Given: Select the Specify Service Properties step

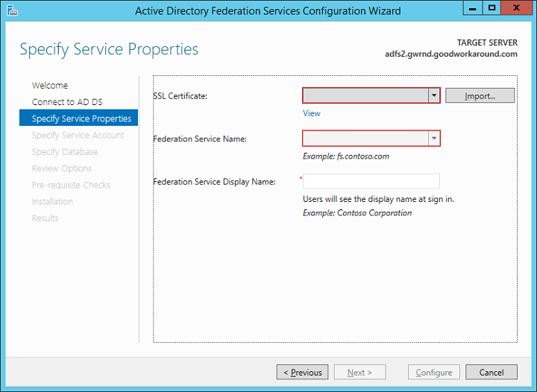Looking at the screenshot, I should point(81,118).
